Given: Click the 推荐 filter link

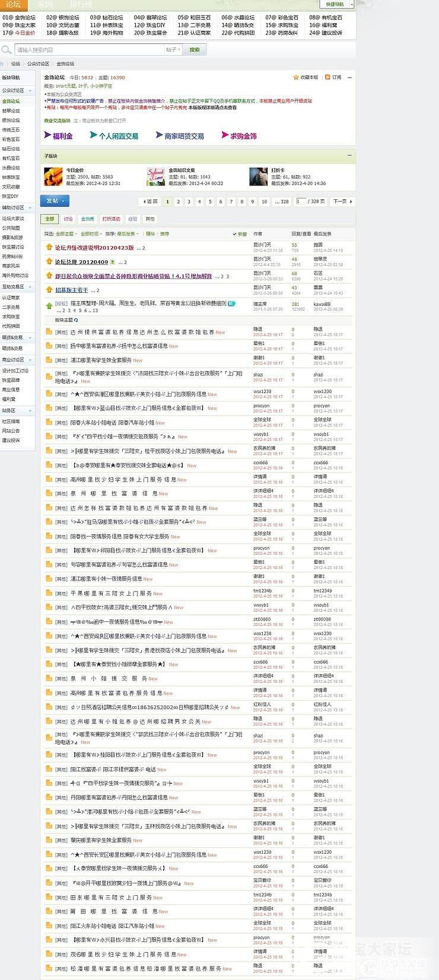Looking at the screenshot, I should pos(164,234).
